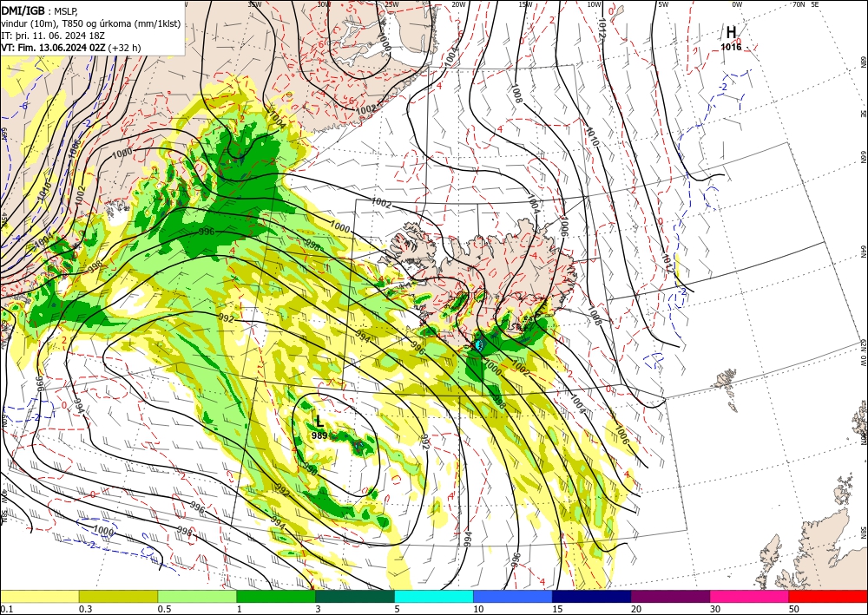Click the red 50+ legend swatch
Screen dimensions: 868x615
coord(828,596)
